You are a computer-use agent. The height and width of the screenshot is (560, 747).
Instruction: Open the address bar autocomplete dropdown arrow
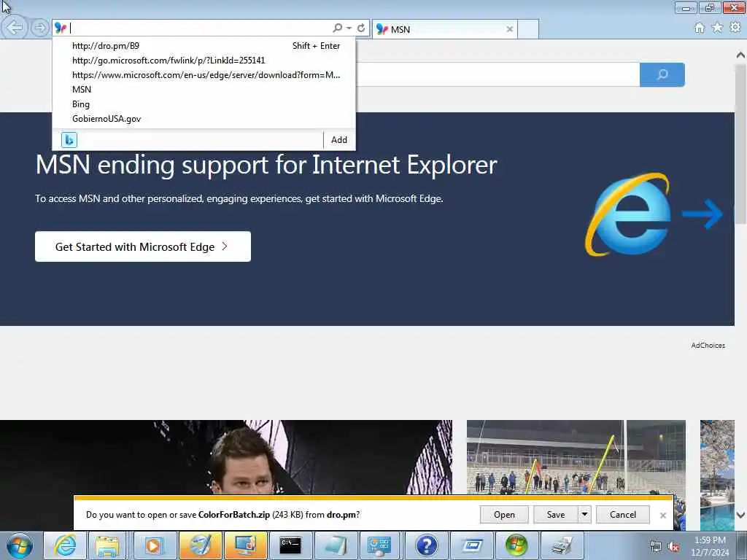(x=349, y=28)
